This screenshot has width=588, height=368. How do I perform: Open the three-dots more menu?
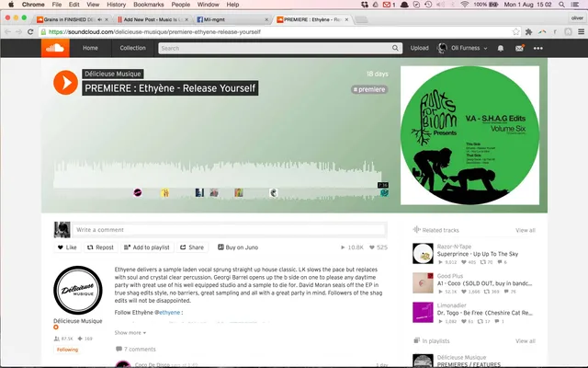pos(538,48)
